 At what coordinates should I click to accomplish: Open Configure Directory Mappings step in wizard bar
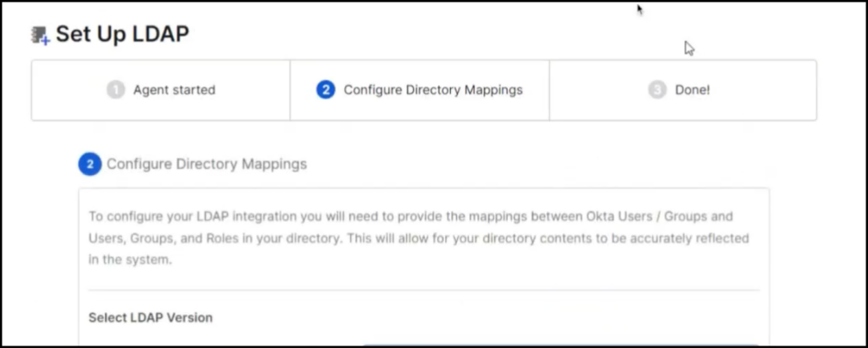coord(432,90)
